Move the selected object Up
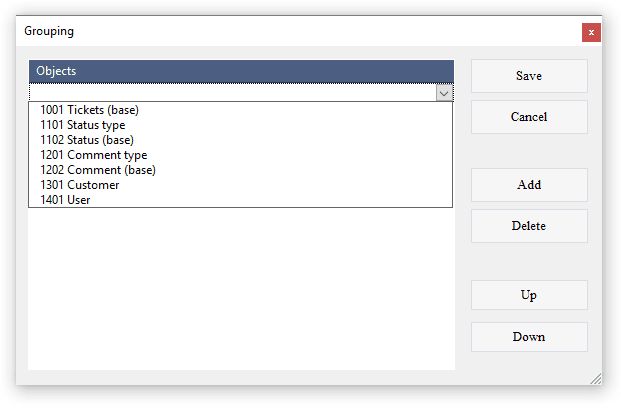This screenshot has width=621, height=412. point(529,295)
